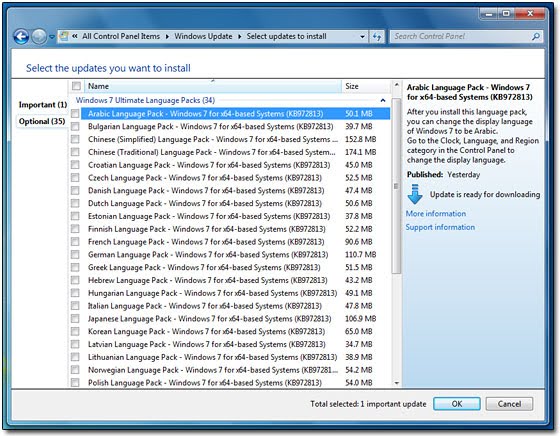Screen dimensions: 560x436
Task: Toggle the select-all checkbox in header
Action: click(76, 86)
